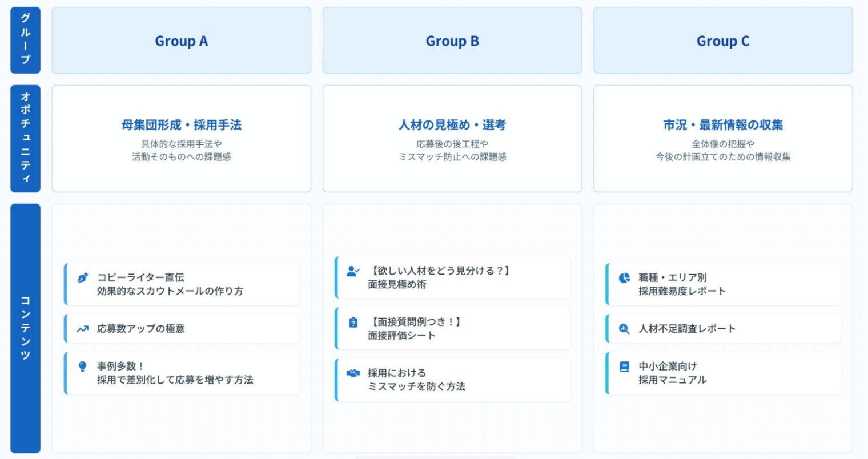The width and height of the screenshot is (868, 459).
Task: Click the book icon beside 中小企業向け採用マニュアル
Action: coord(624,367)
